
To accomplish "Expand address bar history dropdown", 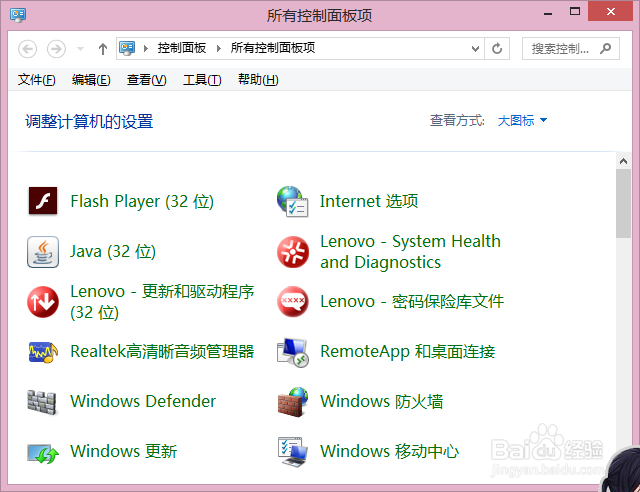I will 475,49.
